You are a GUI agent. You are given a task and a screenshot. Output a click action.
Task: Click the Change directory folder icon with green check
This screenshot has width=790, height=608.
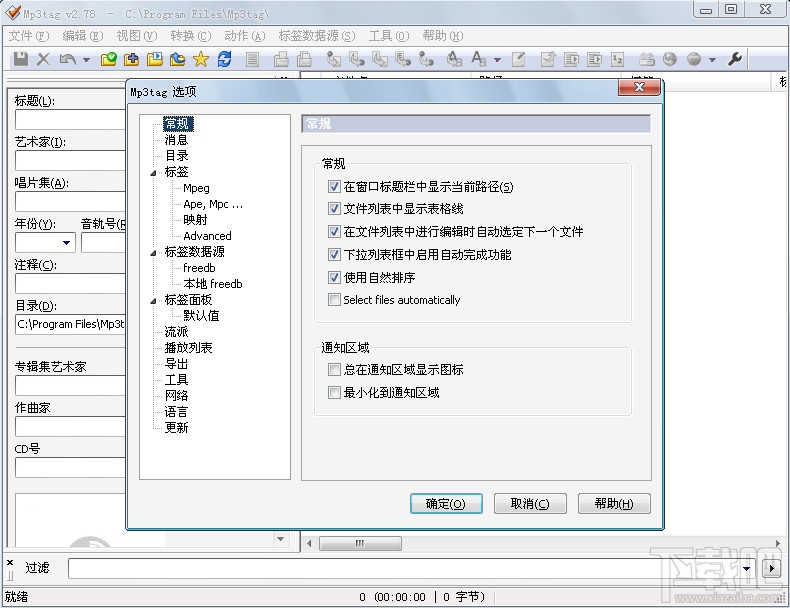coord(108,59)
